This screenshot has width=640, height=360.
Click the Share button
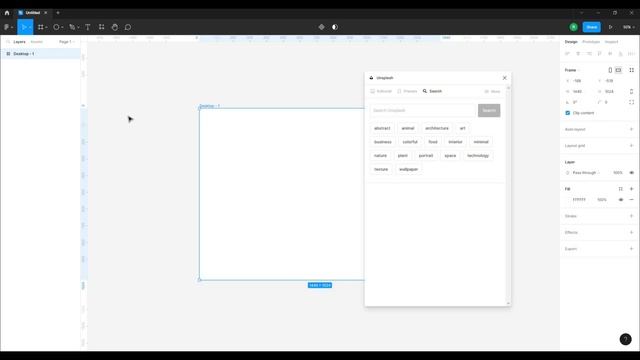591,27
